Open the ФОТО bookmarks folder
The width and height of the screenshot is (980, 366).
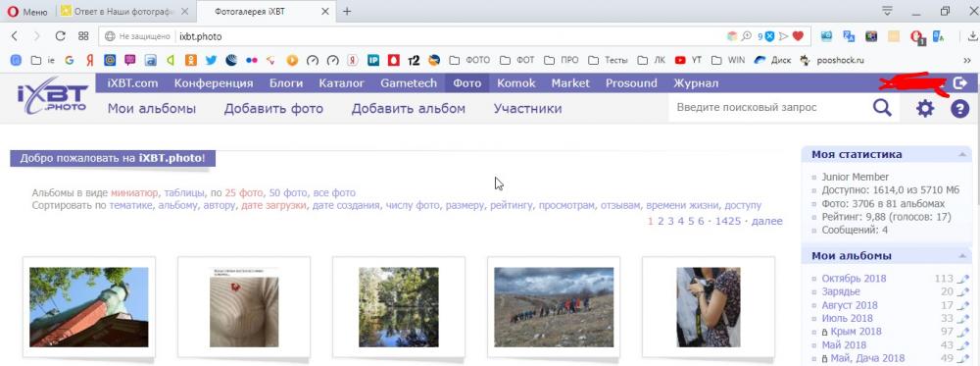click(469, 61)
